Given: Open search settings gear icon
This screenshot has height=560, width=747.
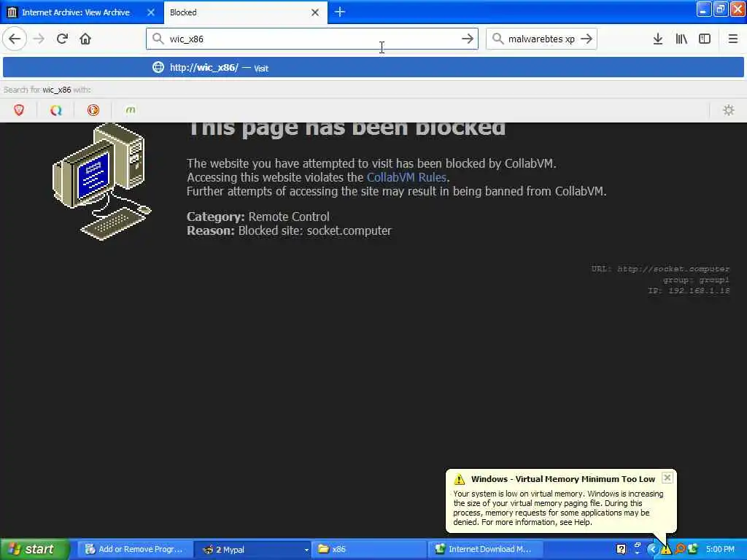Looking at the screenshot, I should [729, 111].
